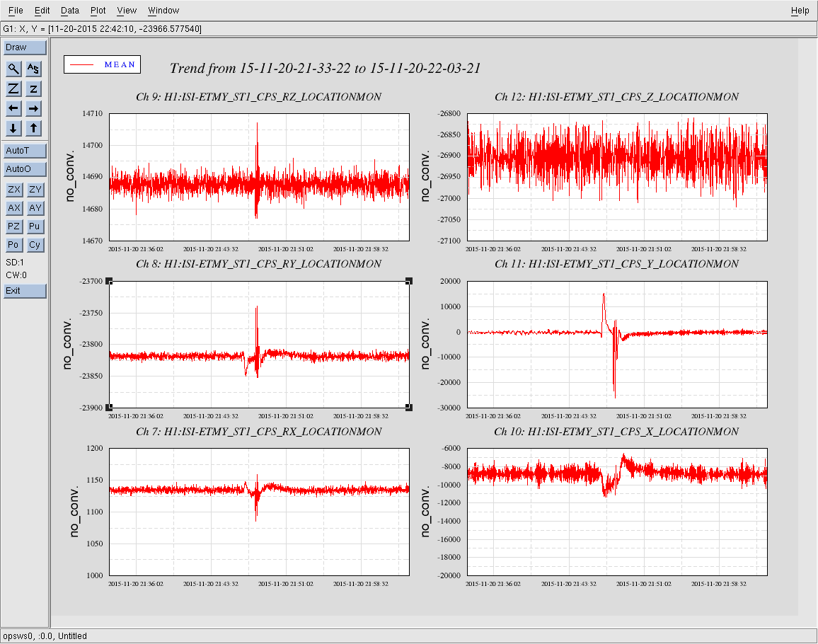Viewport: 818px width, 644px height.
Task: Click the "opsws0, :0.0, Untitled" status bar text
Action: [45, 636]
